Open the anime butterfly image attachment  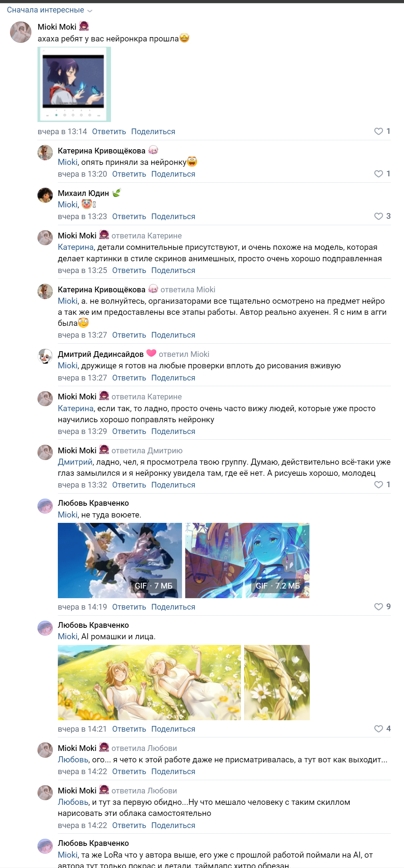pyautogui.click(x=74, y=85)
